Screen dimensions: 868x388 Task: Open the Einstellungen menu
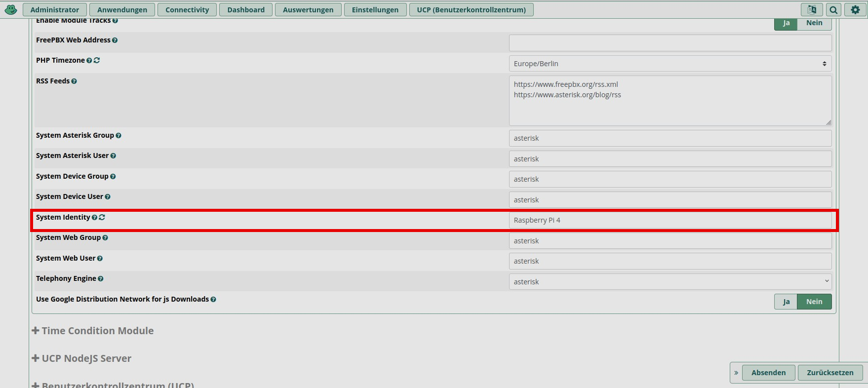pos(375,10)
